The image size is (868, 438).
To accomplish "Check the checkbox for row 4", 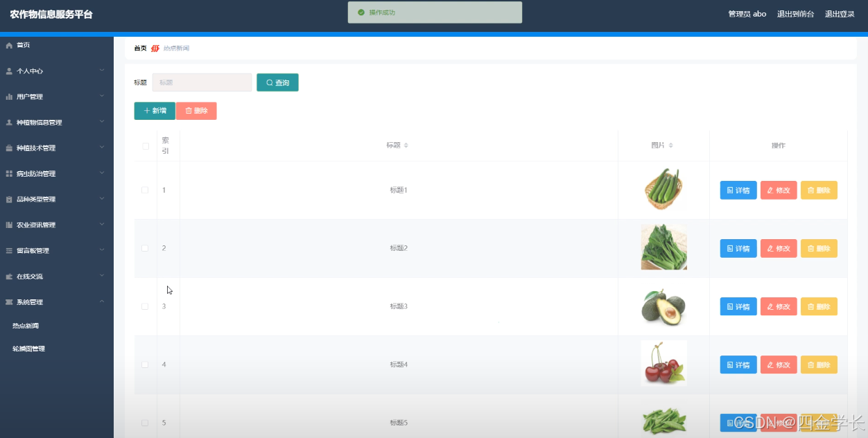I will coord(145,365).
